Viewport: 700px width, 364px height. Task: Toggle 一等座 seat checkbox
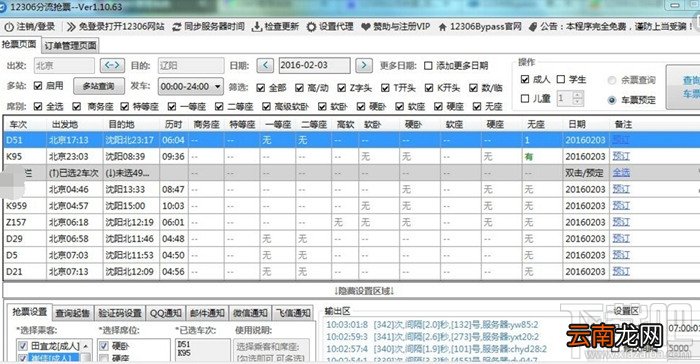tap(172, 106)
